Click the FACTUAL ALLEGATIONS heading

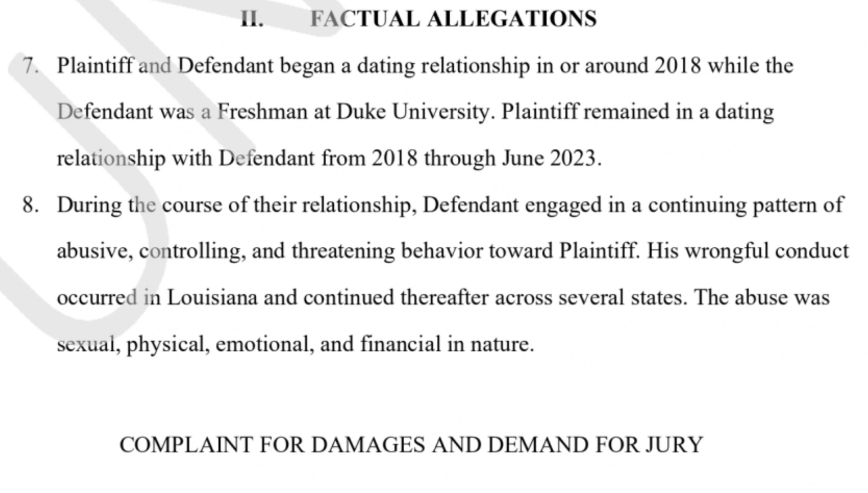(453, 19)
